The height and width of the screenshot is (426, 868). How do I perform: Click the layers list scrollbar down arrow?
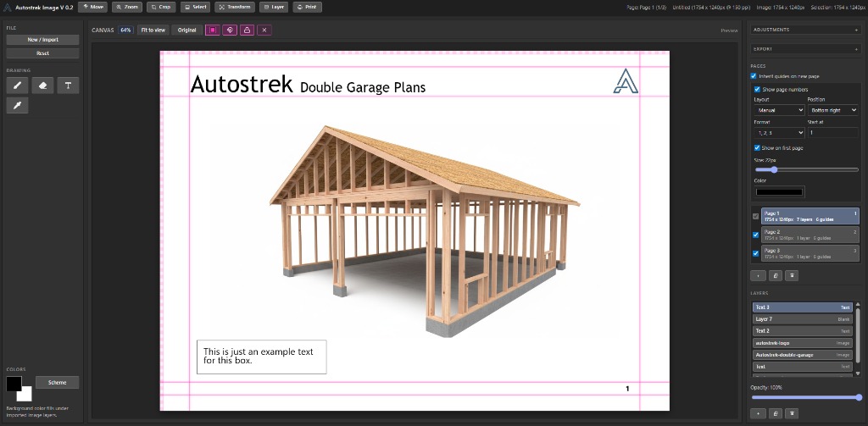pos(858,374)
